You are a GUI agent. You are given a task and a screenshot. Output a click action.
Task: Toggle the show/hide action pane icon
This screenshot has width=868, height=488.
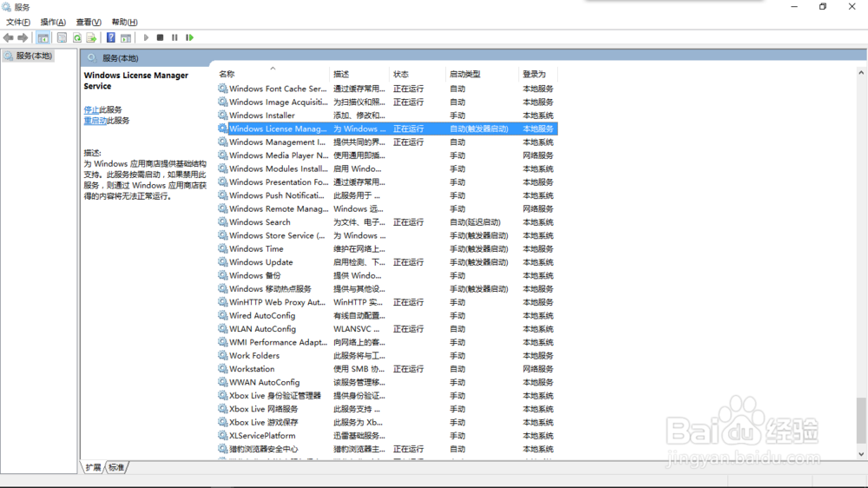pos(126,37)
